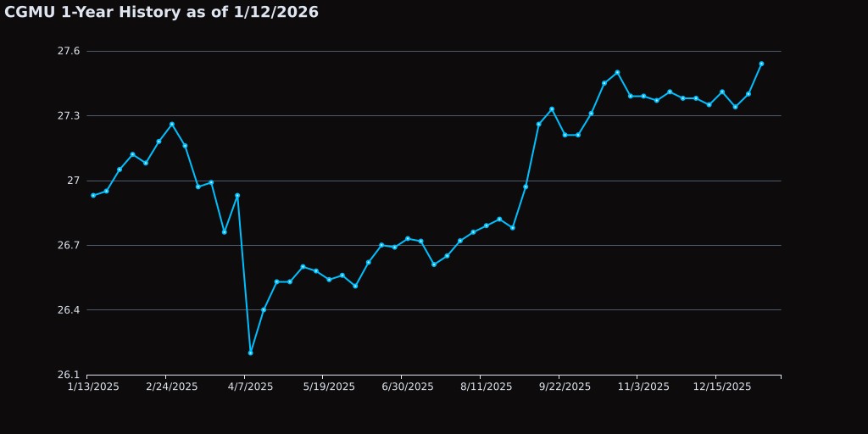The width and height of the screenshot is (868, 434).
Task: Click the first leftmost data point
Action: pos(93,195)
